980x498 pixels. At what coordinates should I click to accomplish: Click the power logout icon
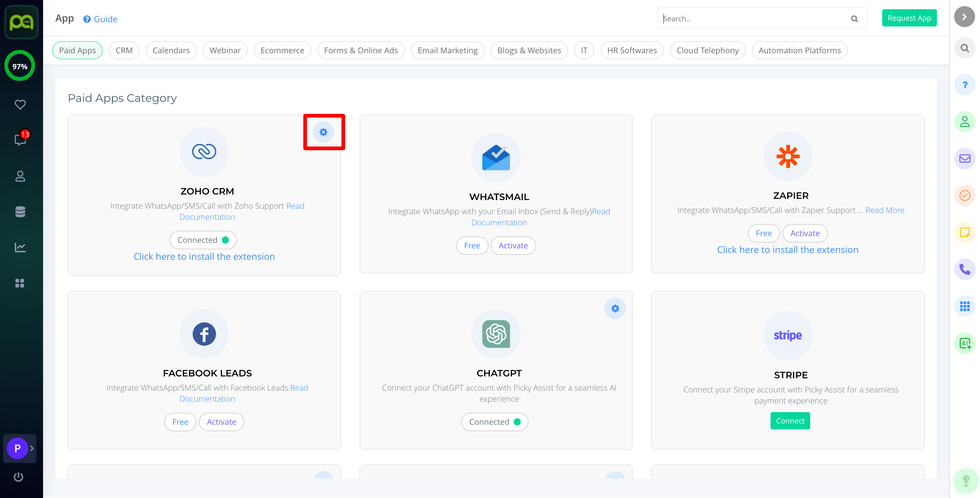[18, 477]
